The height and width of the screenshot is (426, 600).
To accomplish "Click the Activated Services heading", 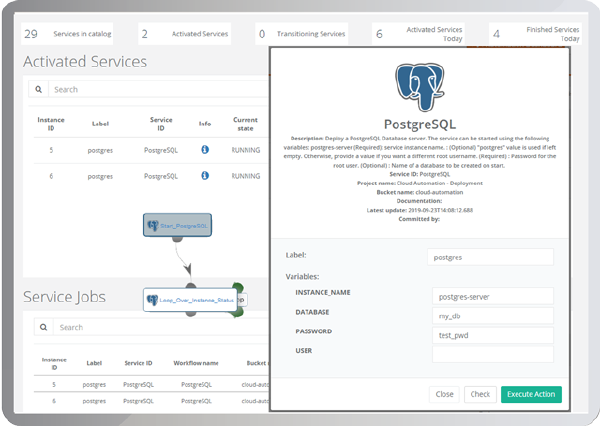I will tap(85, 62).
